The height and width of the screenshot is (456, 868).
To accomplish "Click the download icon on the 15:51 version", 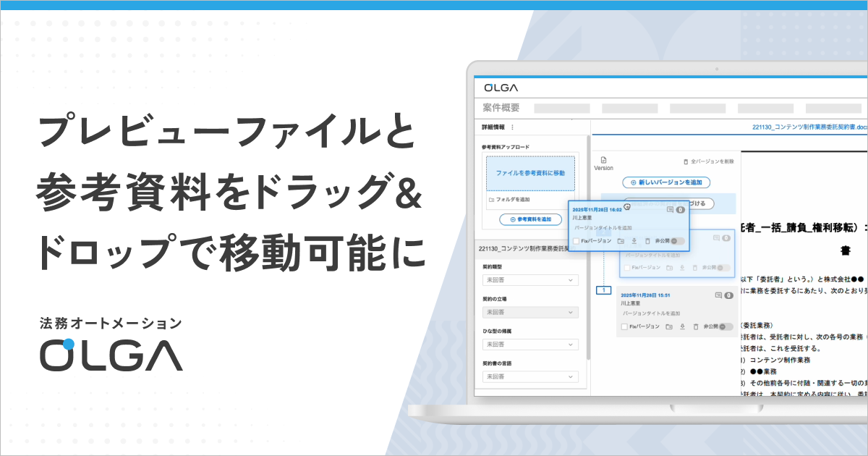I will pyautogui.click(x=682, y=326).
